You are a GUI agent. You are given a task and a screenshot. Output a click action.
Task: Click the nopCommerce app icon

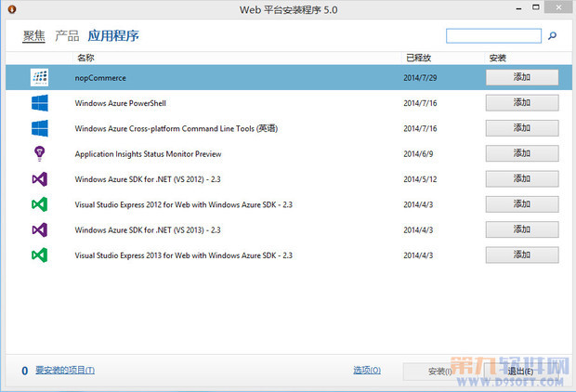pyautogui.click(x=39, y=77)
